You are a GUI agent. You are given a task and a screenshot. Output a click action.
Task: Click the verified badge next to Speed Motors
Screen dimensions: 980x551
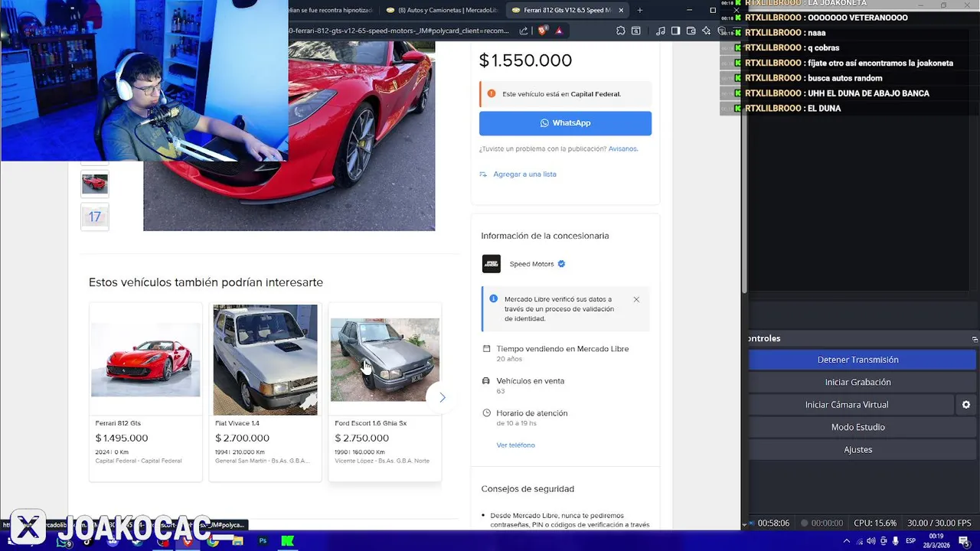tap(561, 264)
